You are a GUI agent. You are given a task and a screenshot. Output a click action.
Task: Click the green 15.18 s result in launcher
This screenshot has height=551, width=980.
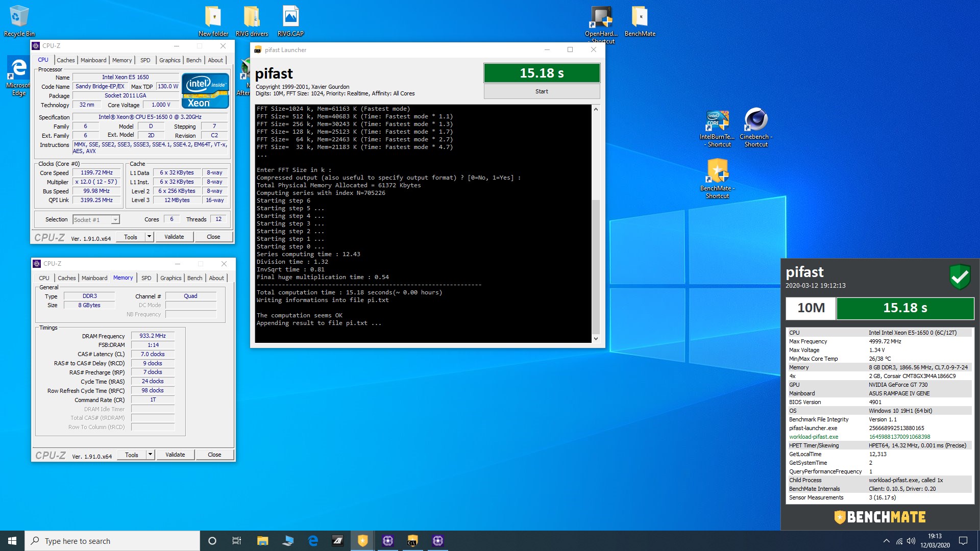542,73
